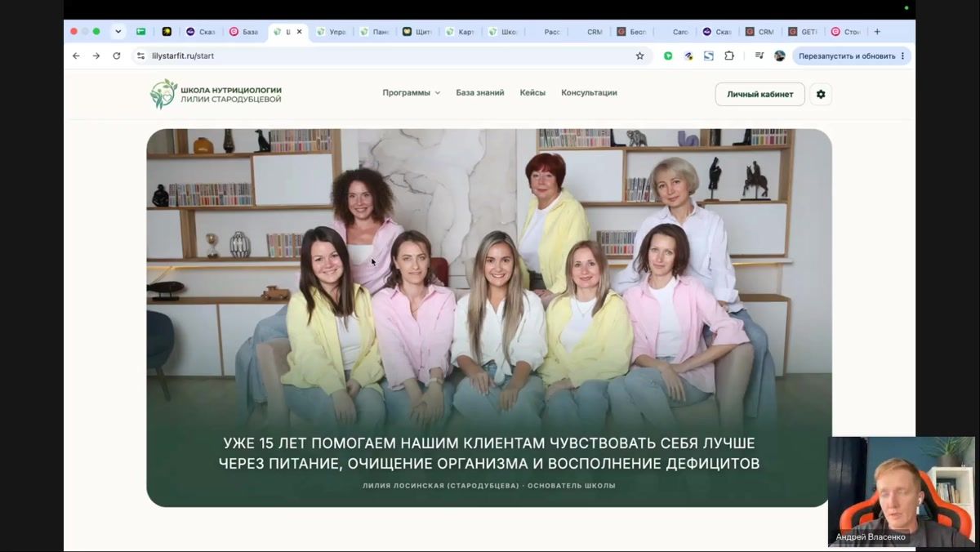980x552 pixels.
Task: Switch to the Карт tab
Action: [460, 32]
